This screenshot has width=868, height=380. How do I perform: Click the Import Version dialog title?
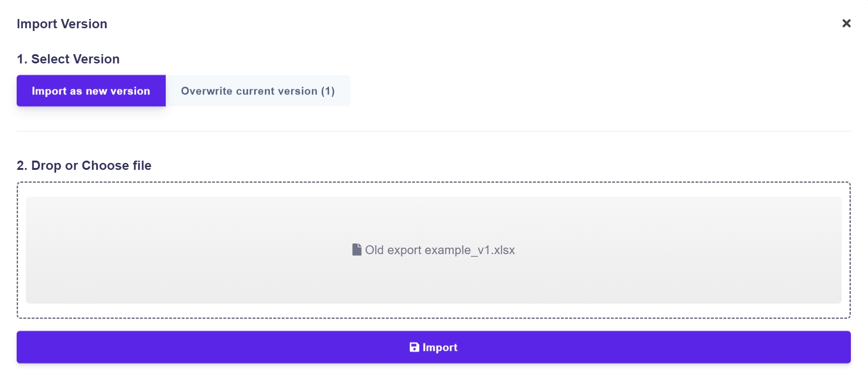pos(62,24)
